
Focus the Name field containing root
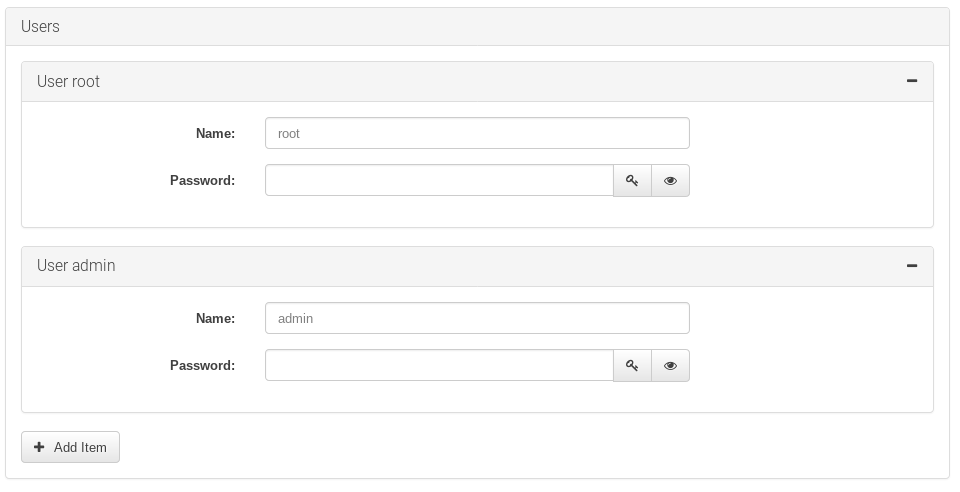tap(477, 133)
